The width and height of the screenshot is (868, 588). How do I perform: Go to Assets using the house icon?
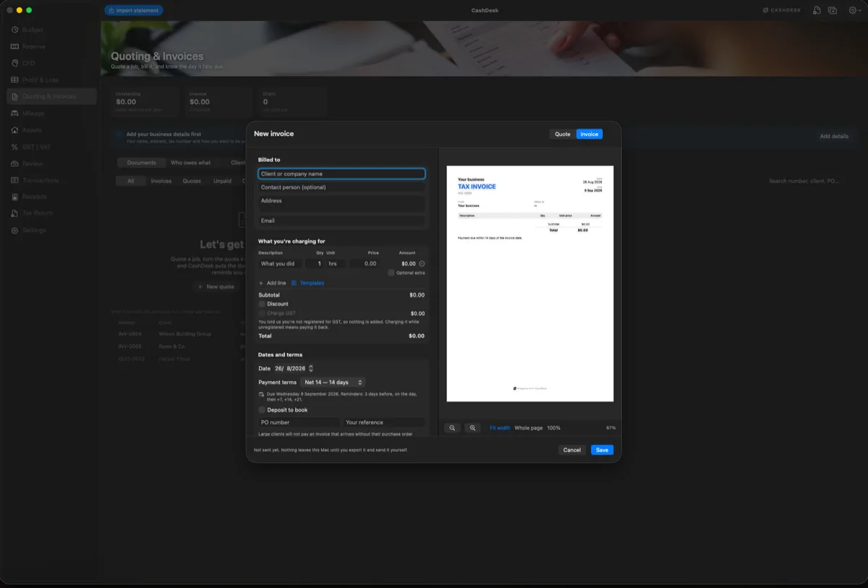pos(14,130)
